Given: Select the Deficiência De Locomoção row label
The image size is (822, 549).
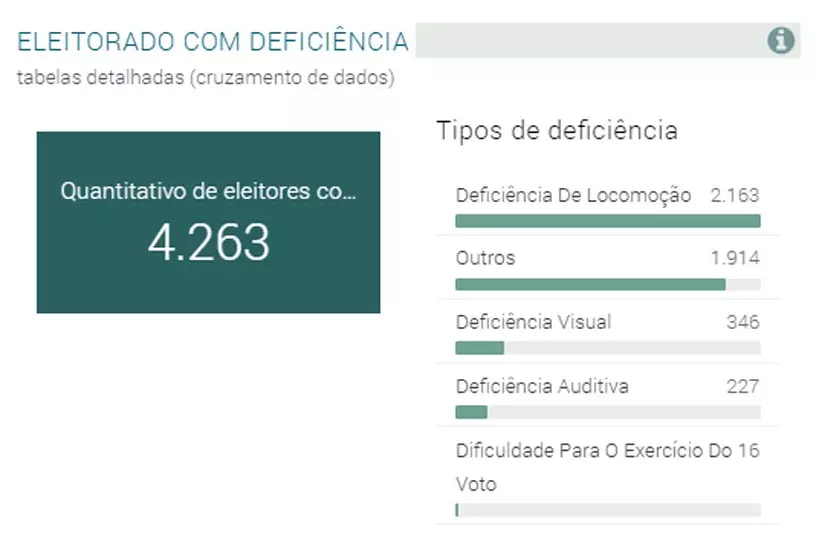Looking at the screenshot, I should tap(573, 195).
